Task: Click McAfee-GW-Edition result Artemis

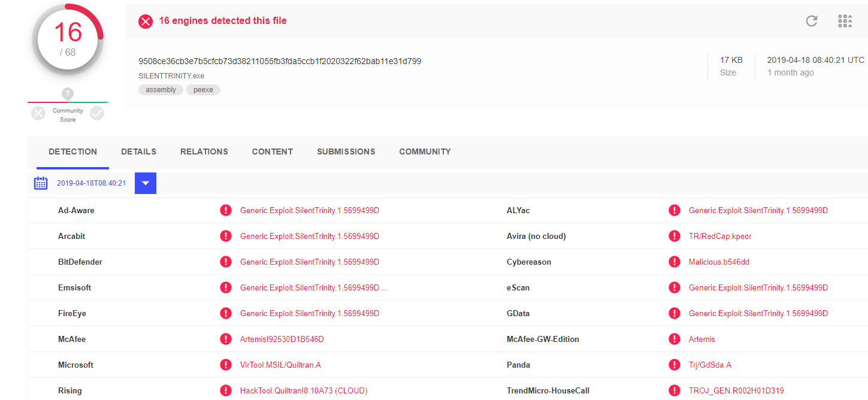Action: [702, 339]
